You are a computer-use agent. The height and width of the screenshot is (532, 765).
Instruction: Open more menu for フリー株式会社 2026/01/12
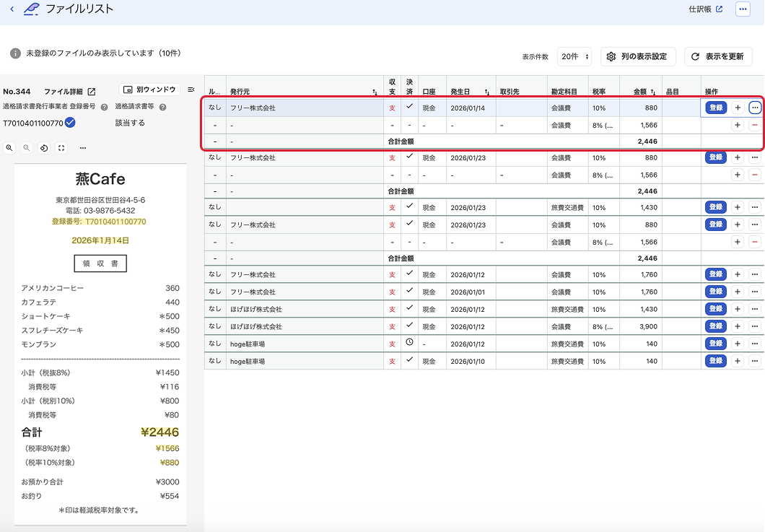[755, 274]
